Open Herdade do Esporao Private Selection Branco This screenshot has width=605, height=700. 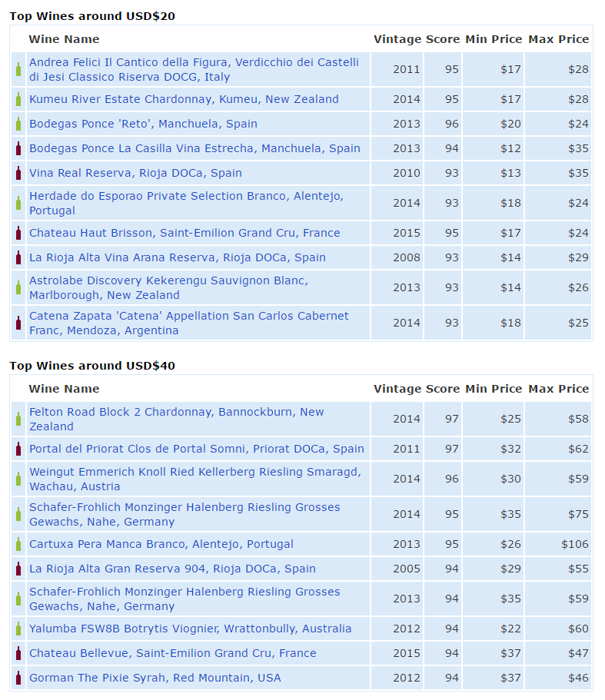point(187,203)
